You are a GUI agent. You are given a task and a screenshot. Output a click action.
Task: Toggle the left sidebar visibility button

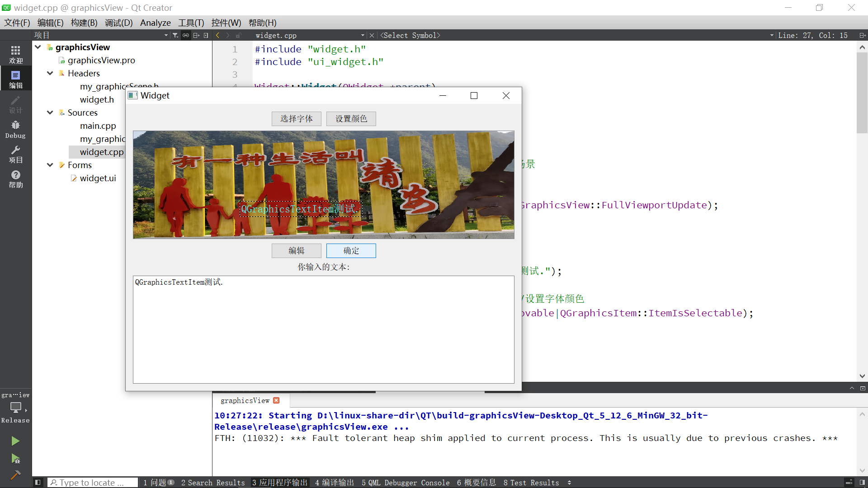[38, 483]
